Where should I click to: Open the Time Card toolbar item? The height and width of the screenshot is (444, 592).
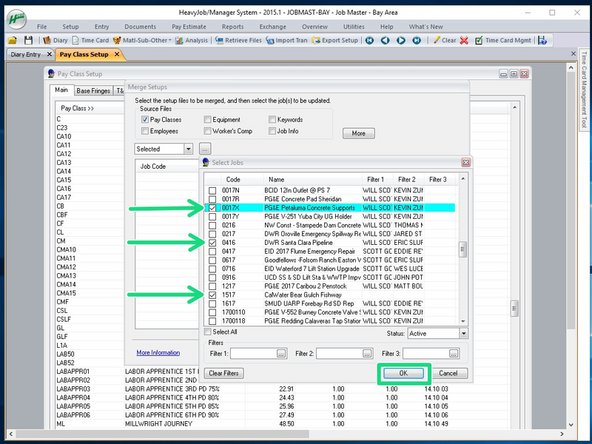tap(90, 40)
